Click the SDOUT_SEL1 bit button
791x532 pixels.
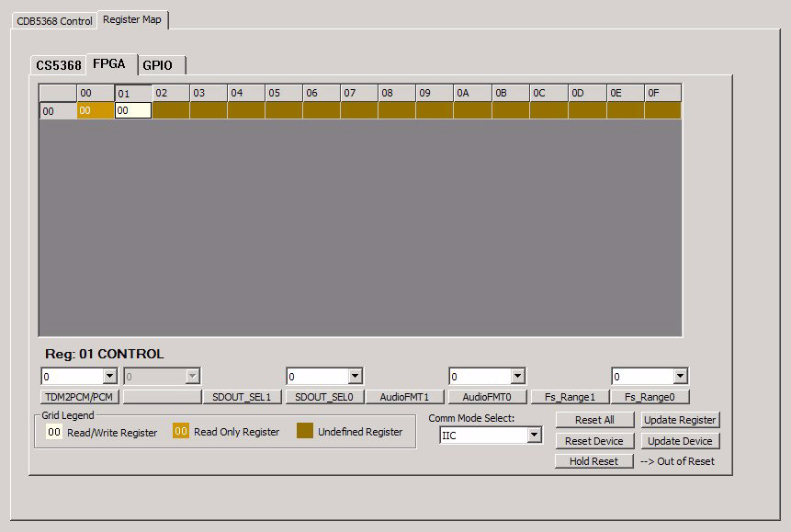242,397
